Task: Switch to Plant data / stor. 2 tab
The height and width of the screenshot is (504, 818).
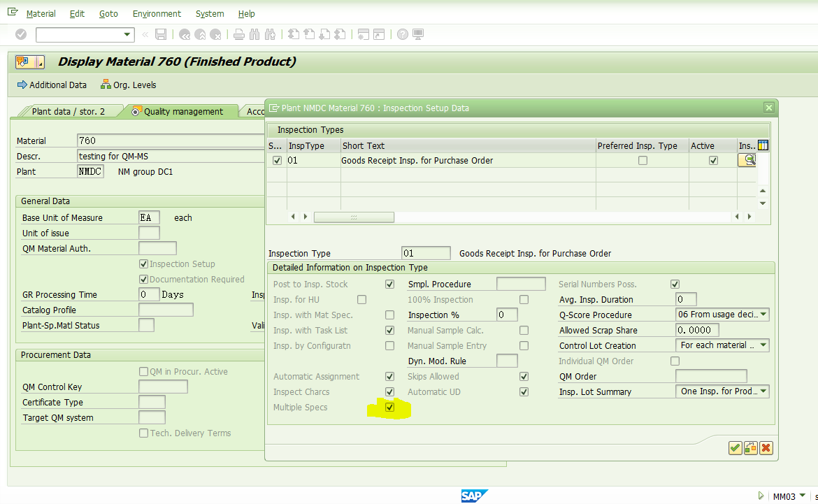Action: pos(68,111)
